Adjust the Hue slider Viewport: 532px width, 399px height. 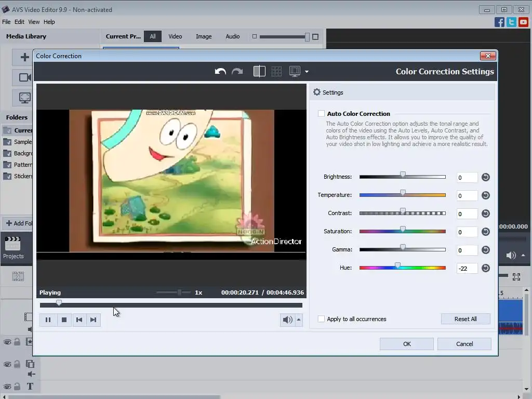pyautogui.click(x=397, y=265)
